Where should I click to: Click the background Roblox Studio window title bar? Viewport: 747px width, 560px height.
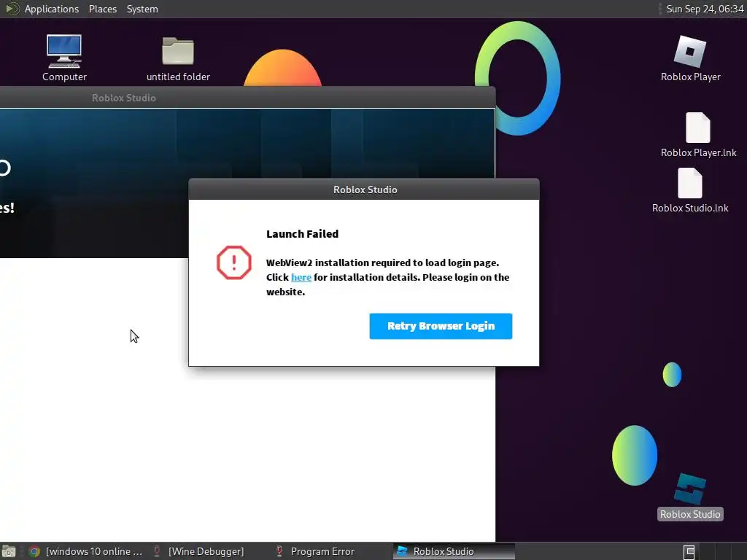(x=247, y=98)
